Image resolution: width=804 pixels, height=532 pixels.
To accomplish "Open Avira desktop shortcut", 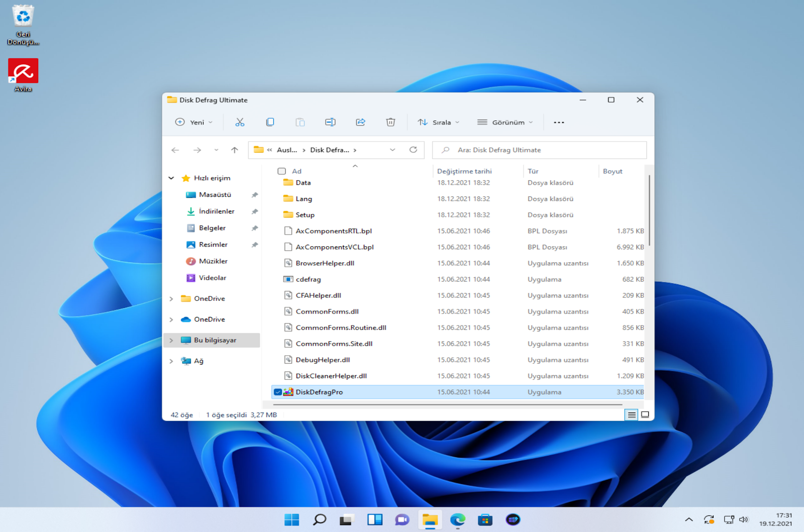I will (23, 75).
